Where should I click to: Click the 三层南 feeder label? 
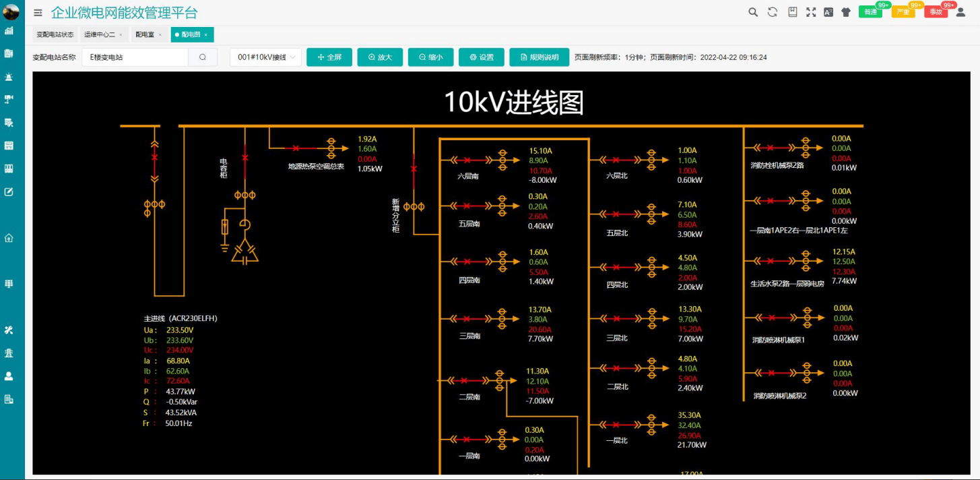click(469, 336)
